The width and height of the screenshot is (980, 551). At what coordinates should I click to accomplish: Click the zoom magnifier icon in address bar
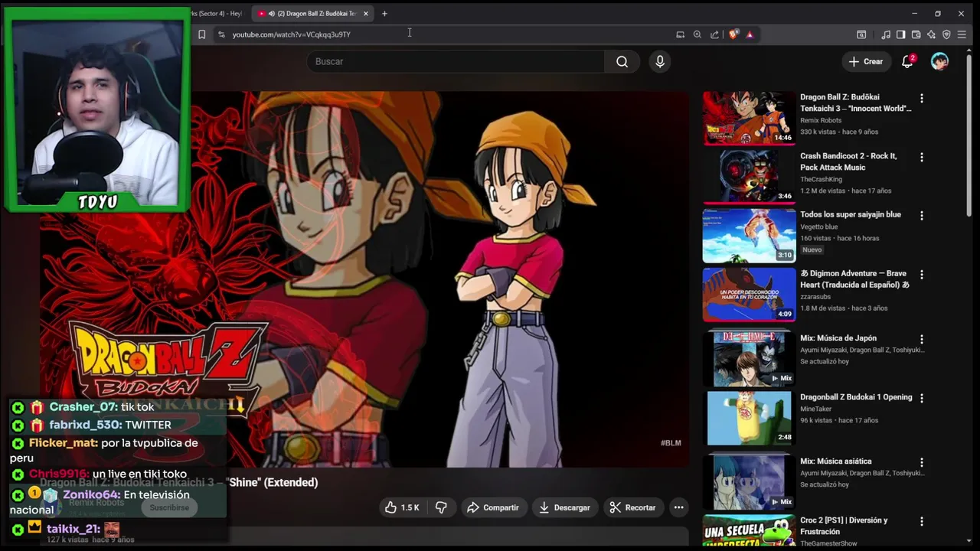tap(697, 34)
